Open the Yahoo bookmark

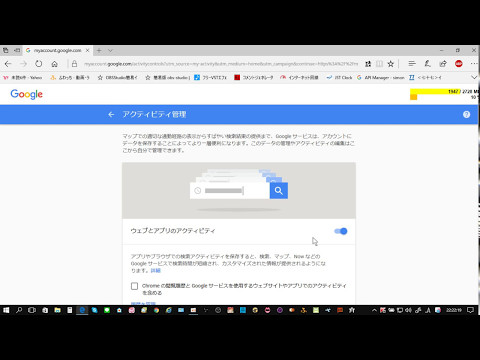tap(23, 77)
